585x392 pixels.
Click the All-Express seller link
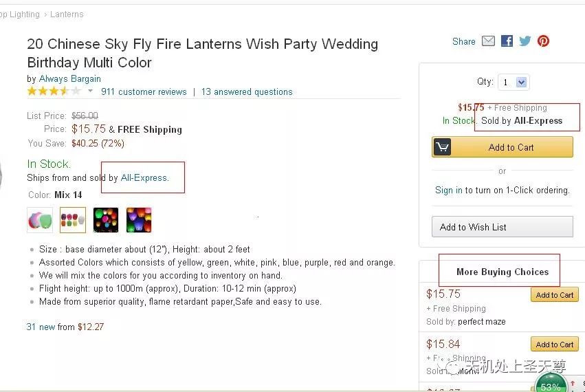[x=144, y=177]
